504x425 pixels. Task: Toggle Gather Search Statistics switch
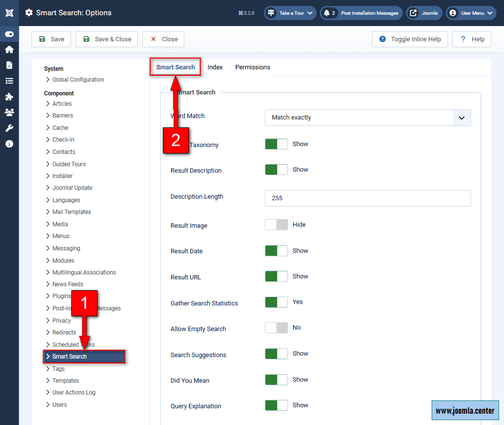click(276, 302)
